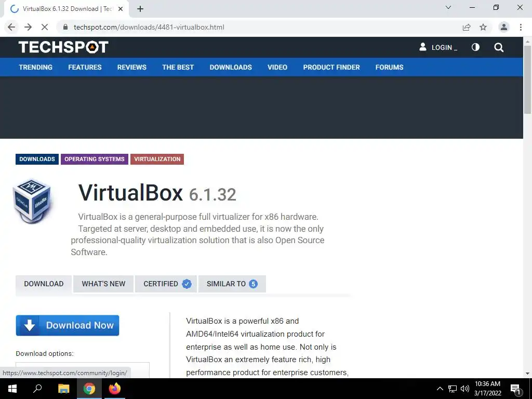Image resolution: width=532 pixels, height=399 pixels.
Task: Click the VirtualBox cube logo
Action: point(32,201)
